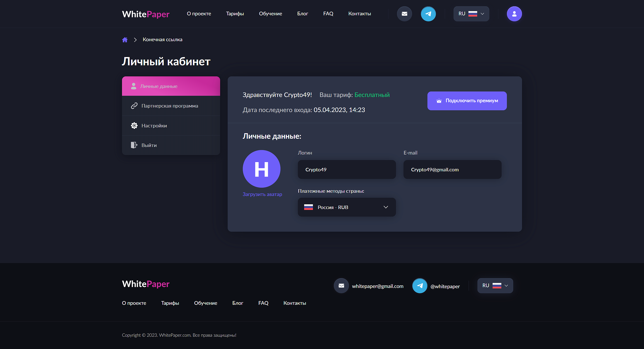The image size is (644, 349).
Task: Open FAQ in header menu
Action: click(x=328, y=14)
